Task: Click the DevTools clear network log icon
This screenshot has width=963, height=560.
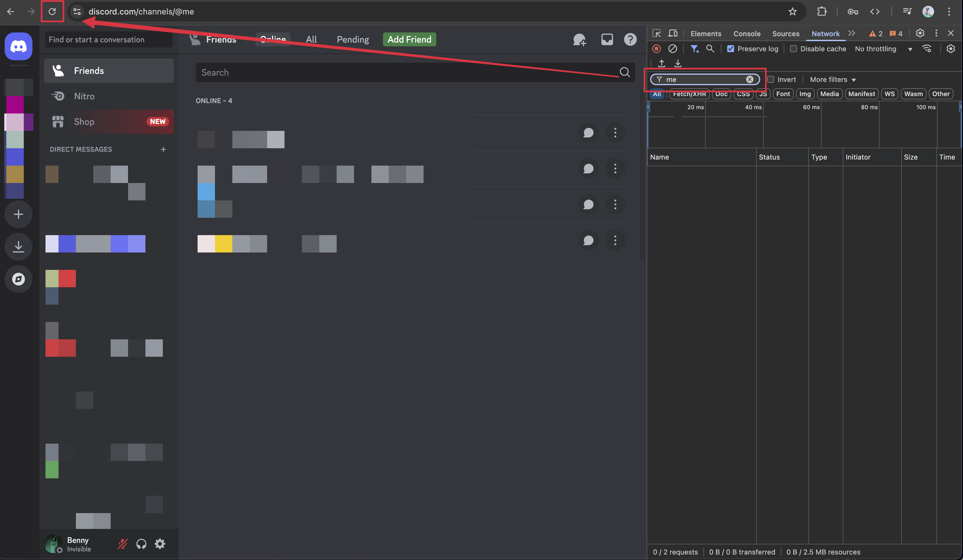Action: point(673,49)
